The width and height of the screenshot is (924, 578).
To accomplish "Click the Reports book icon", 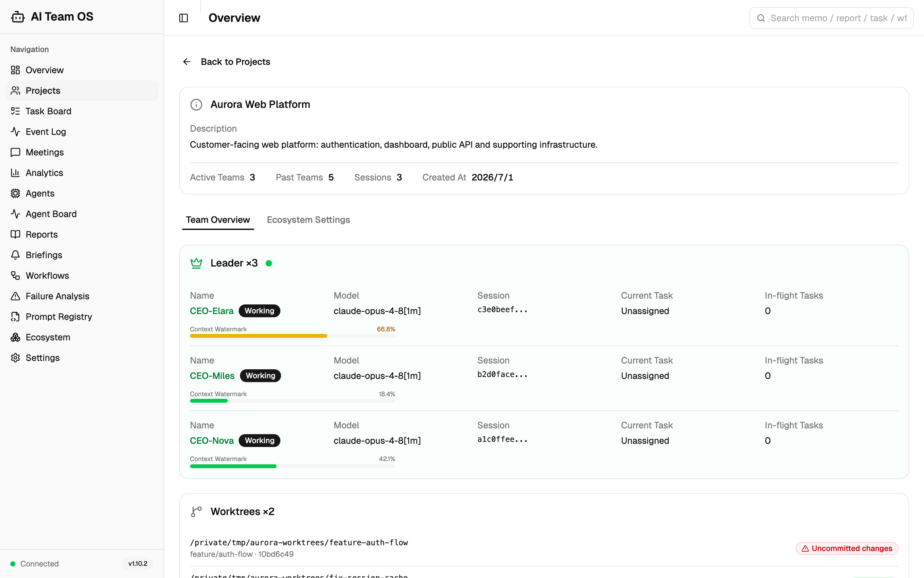I will (x=15, y=235).
